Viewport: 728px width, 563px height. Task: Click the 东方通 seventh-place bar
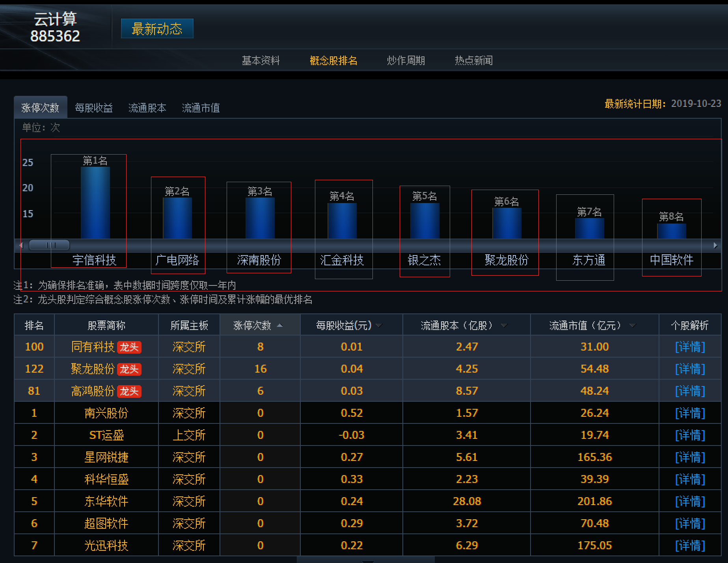coord(590,228)
